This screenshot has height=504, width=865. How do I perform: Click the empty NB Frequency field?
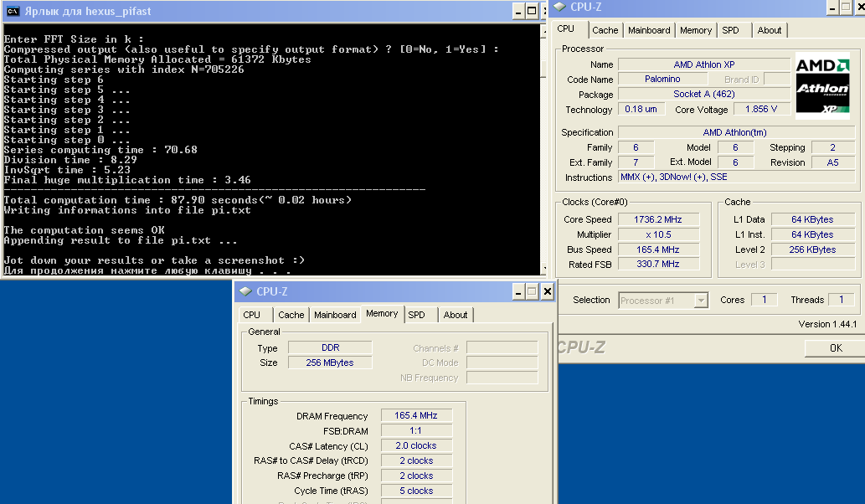pos(502,378)
